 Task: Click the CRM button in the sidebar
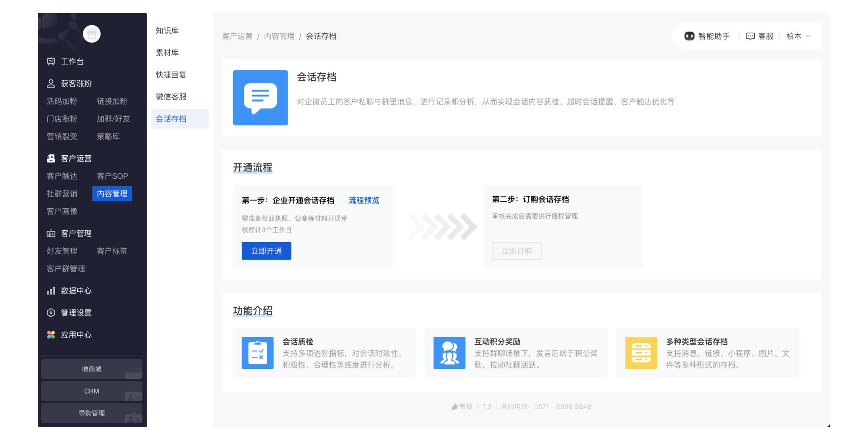tap(92, 391)
